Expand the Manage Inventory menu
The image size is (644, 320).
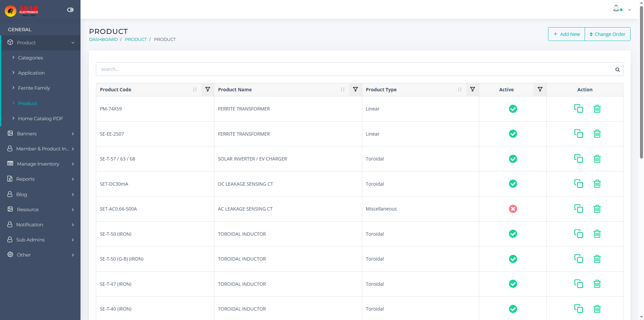coord(40,164)
